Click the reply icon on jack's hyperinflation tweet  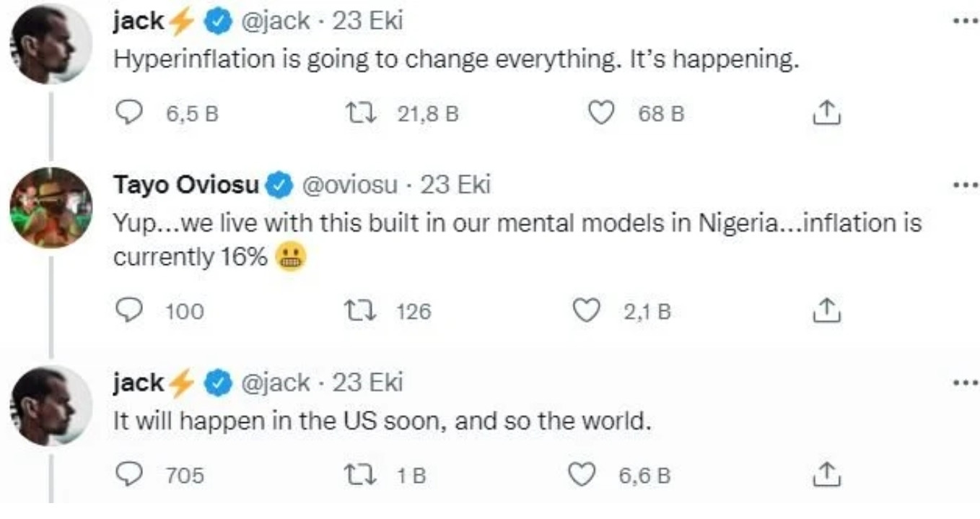[131, 111]
